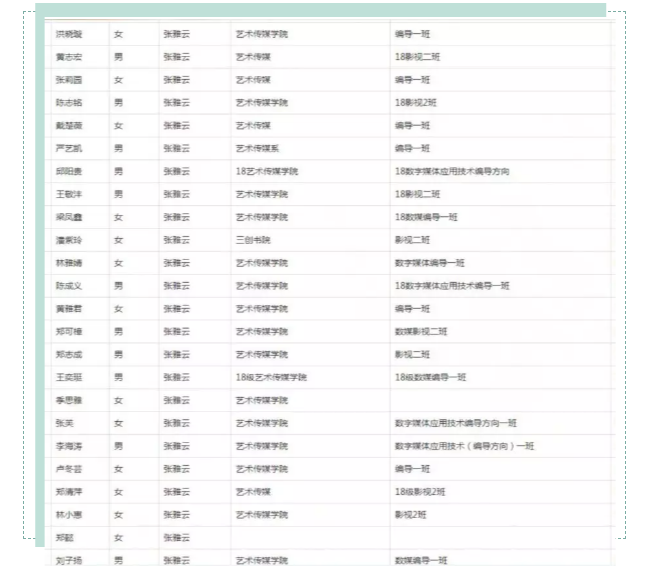Click the name cell 刘子扬
This screenshot has width=645, height=572.
click(69, 560)
